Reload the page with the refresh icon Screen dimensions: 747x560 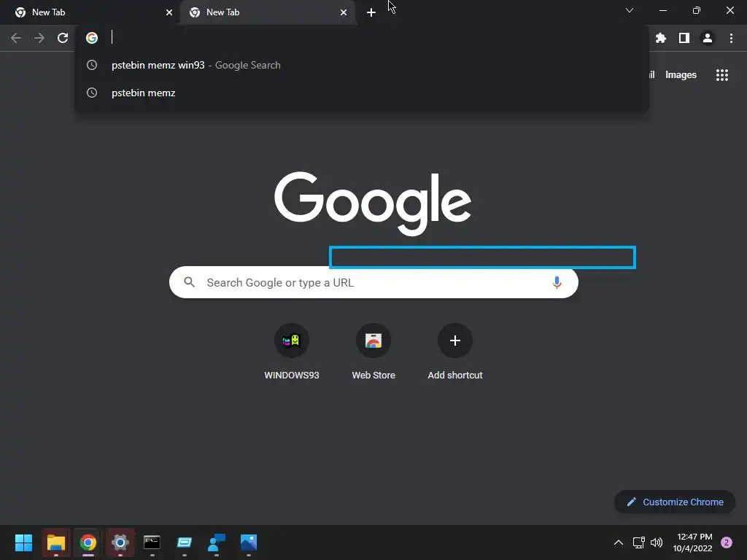pos(63,38)
